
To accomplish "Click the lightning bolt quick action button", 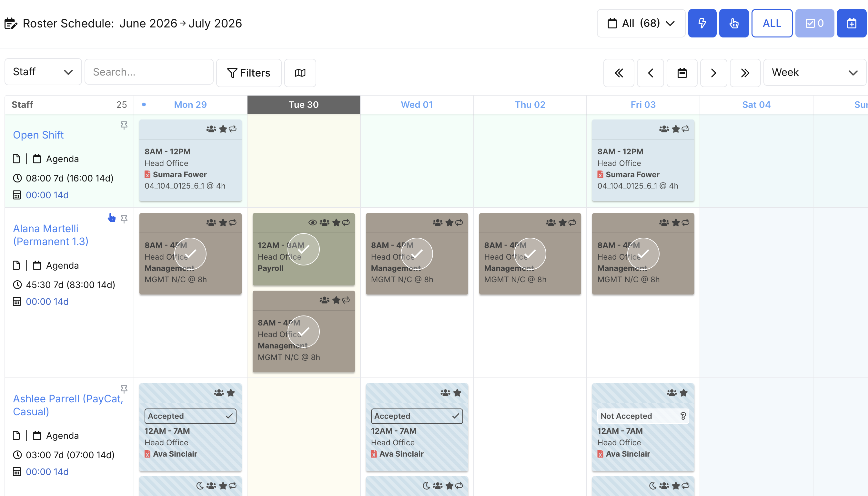I will (702, 23).
